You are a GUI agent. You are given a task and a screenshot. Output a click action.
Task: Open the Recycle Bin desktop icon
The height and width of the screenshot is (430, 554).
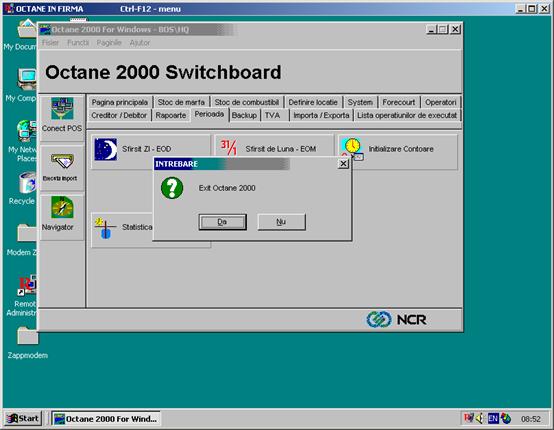point(27,183)
